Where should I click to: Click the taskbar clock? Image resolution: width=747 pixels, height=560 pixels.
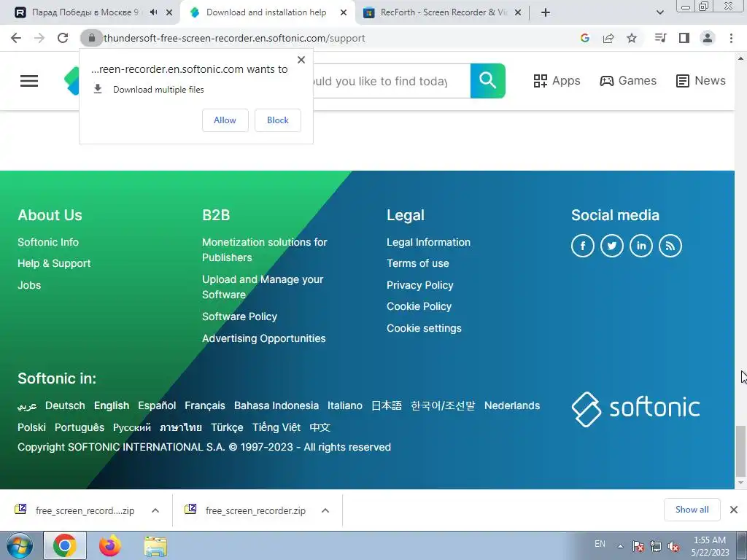tap(710, 546)
